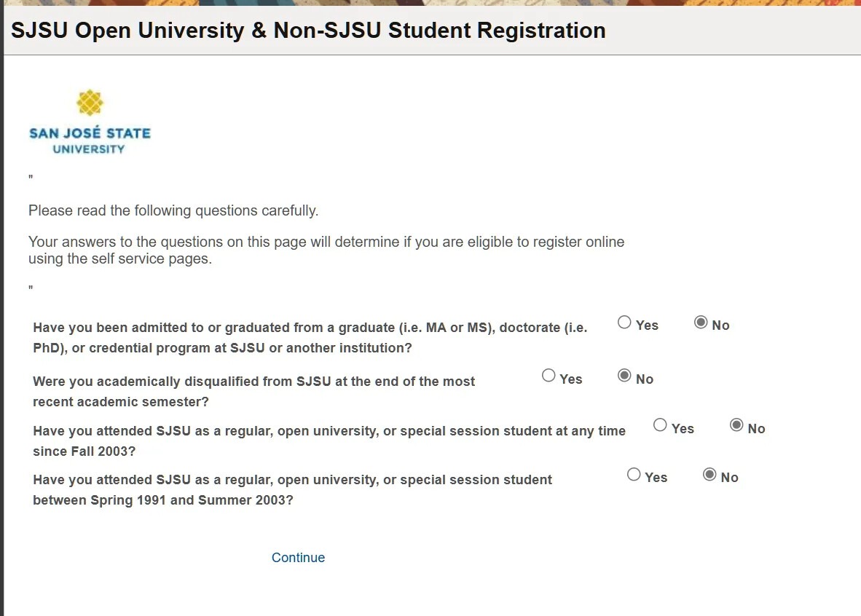Click the graduate or credential program question text
861x616 pixels.
coord(310,337)
